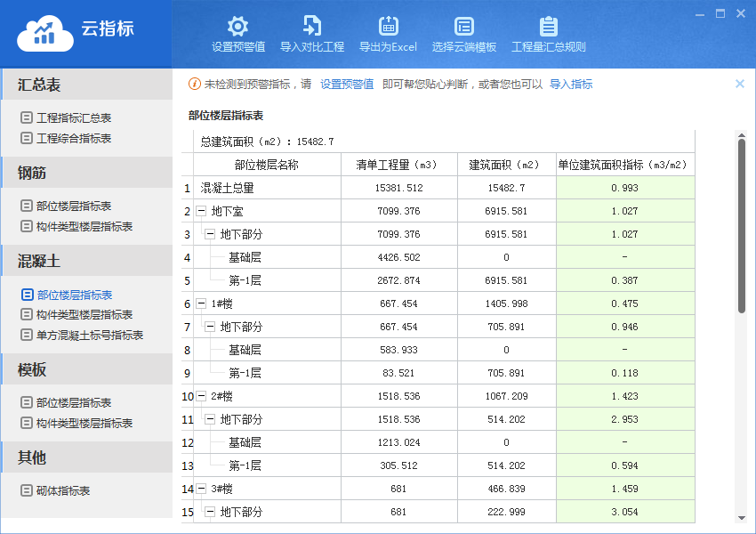756x534 pixels.
Task: Open 选择云端模板 template icon
Action: click(x=463, y=26)
